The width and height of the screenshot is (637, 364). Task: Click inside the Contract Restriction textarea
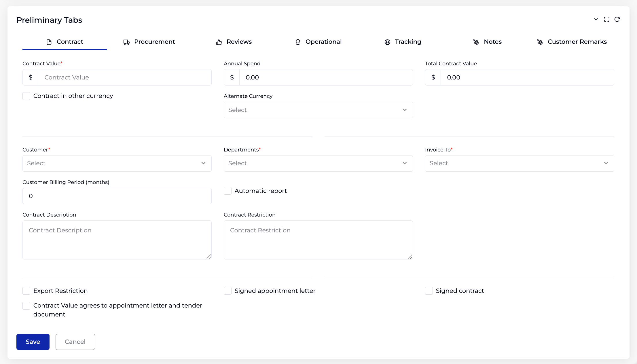pyautogui.click(x=318, y=240)
